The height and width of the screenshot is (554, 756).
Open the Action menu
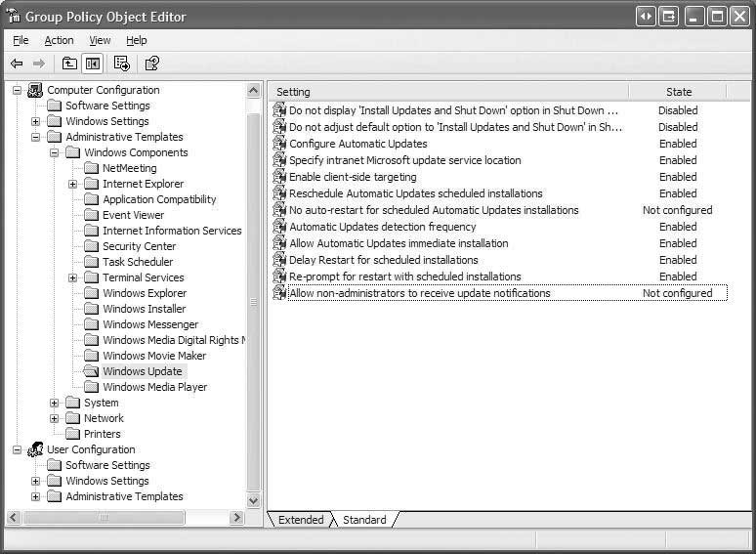(59, 40)
